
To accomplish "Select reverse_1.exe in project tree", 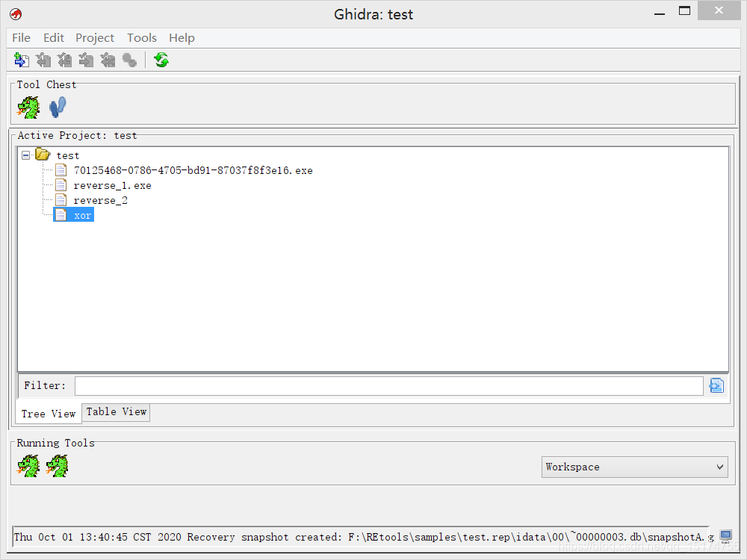I will [x=113, y=185].
